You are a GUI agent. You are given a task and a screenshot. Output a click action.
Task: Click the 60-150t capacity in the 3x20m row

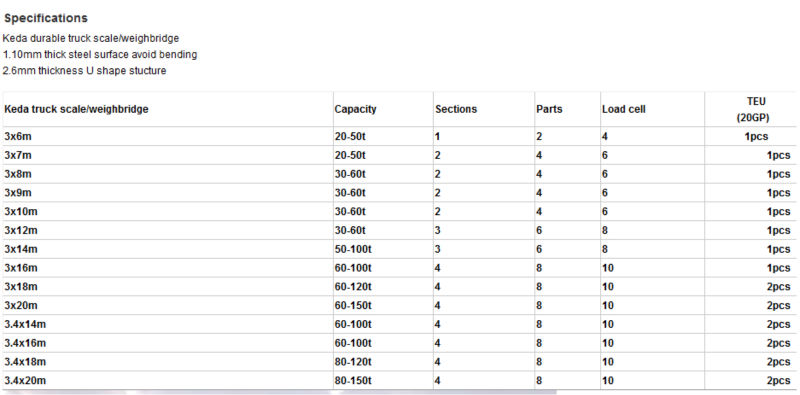(353, 305)
